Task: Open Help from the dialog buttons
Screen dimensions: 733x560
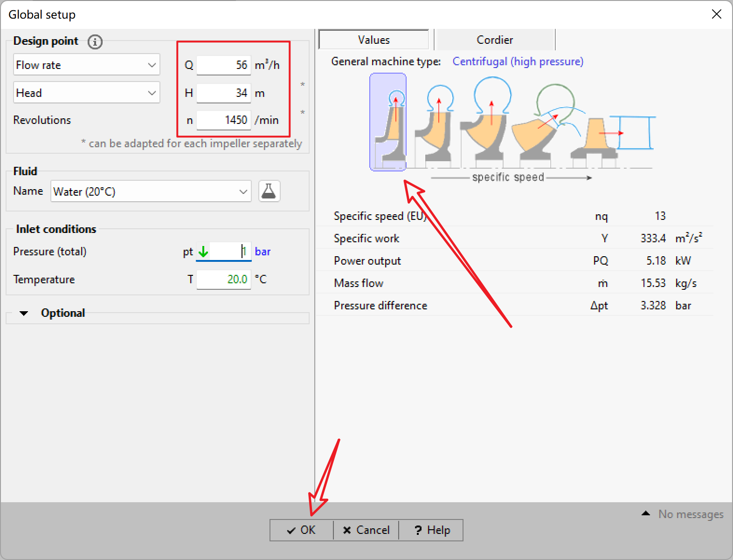Action: pyautogui.click(x=431, y=530)
